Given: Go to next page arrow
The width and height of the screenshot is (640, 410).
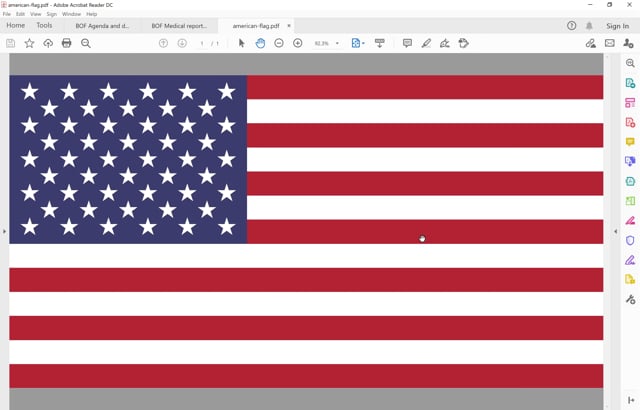Looking at the screenshot, I should click(x=182, y=43).
